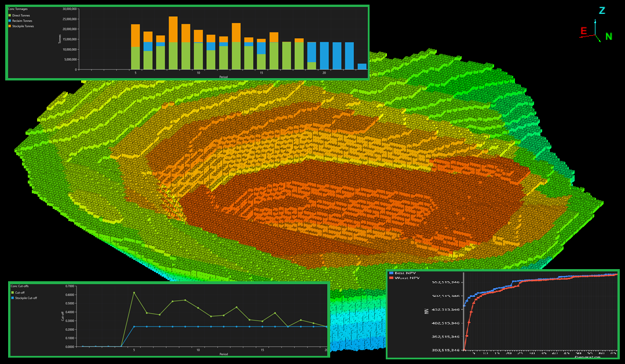Click the '452,515,346' NPV axis value
625x364 pixels.
click(x=445, y=310)
